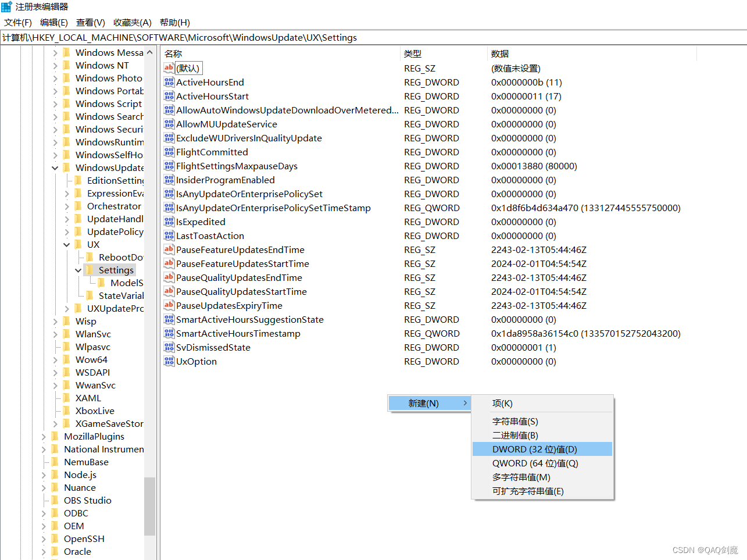Click the Settings folder icon in tree
The image size is (747, 560).
click(x=90, y=270)
